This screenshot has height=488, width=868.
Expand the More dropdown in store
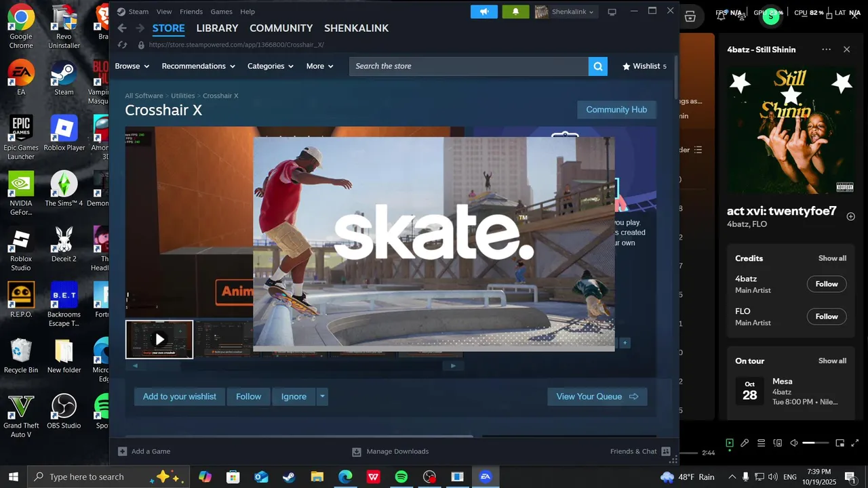[320, 66]
